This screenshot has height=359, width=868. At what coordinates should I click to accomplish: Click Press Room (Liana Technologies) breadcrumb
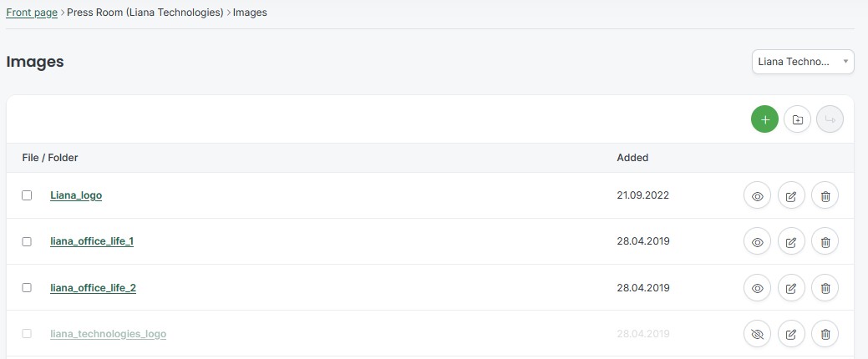click(145, 13)
